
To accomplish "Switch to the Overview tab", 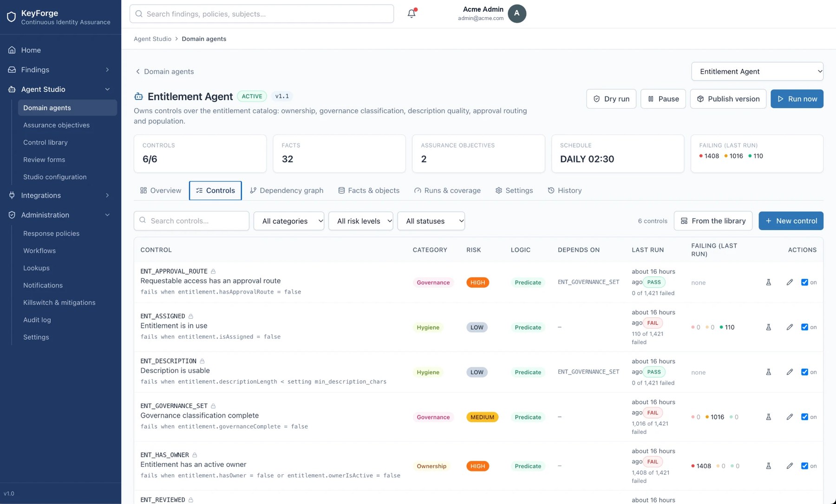I will (x=161, y=190).
